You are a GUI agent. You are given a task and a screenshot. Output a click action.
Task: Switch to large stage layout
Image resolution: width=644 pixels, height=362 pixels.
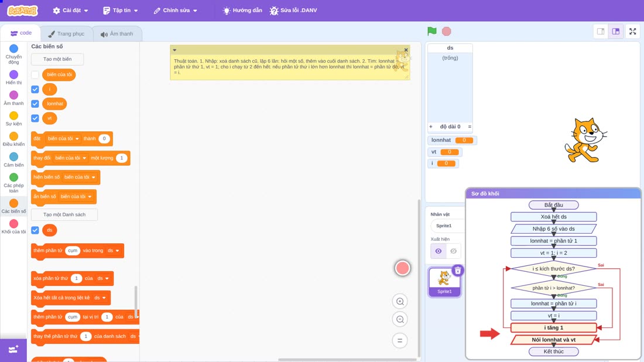[616, 31]
